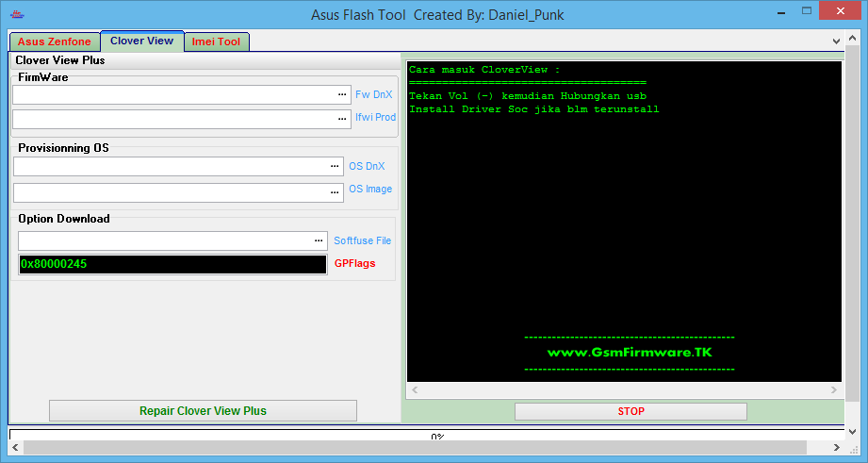868x463 pixels.
Task: Open the Imei Tool tab
Action: pyautogui.click(x=216, y=41)
